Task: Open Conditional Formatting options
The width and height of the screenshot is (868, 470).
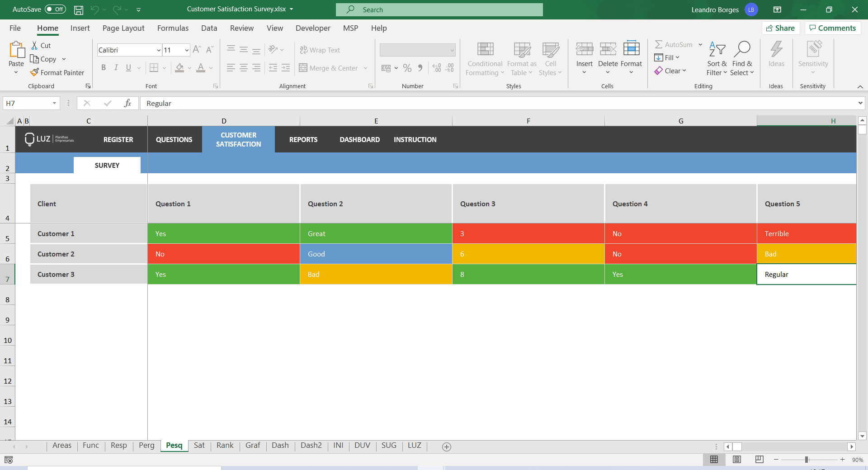Action: click(484, 58)
